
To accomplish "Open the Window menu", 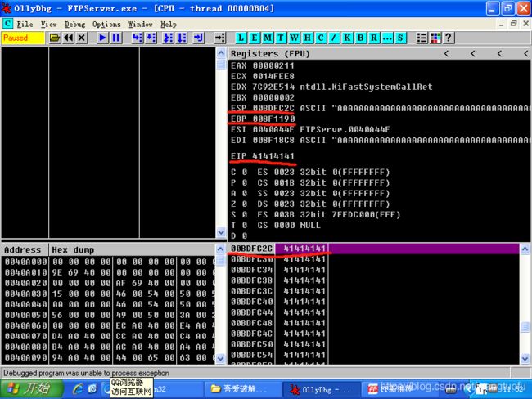I will click(140, 24).
